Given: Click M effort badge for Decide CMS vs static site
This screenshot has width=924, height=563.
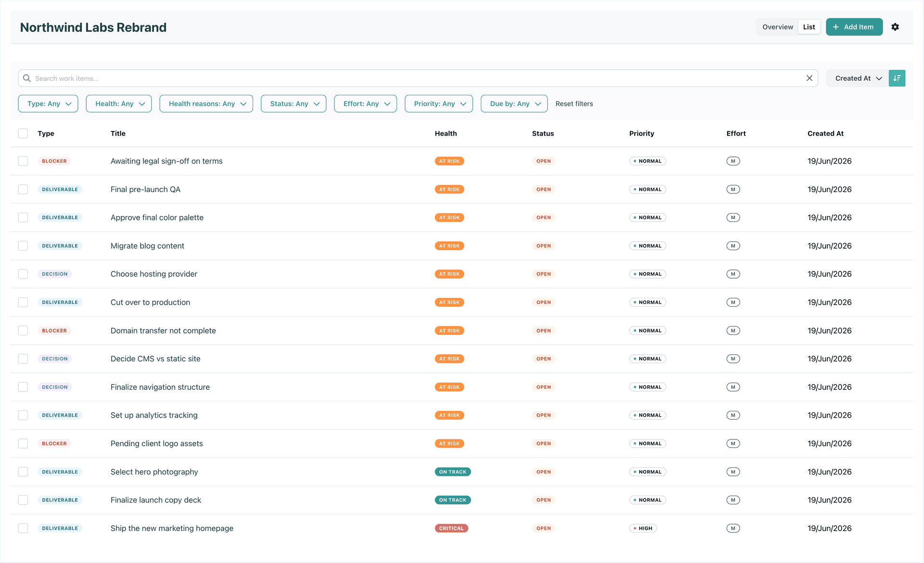Looking at the screenshot, I should (733, 359).
